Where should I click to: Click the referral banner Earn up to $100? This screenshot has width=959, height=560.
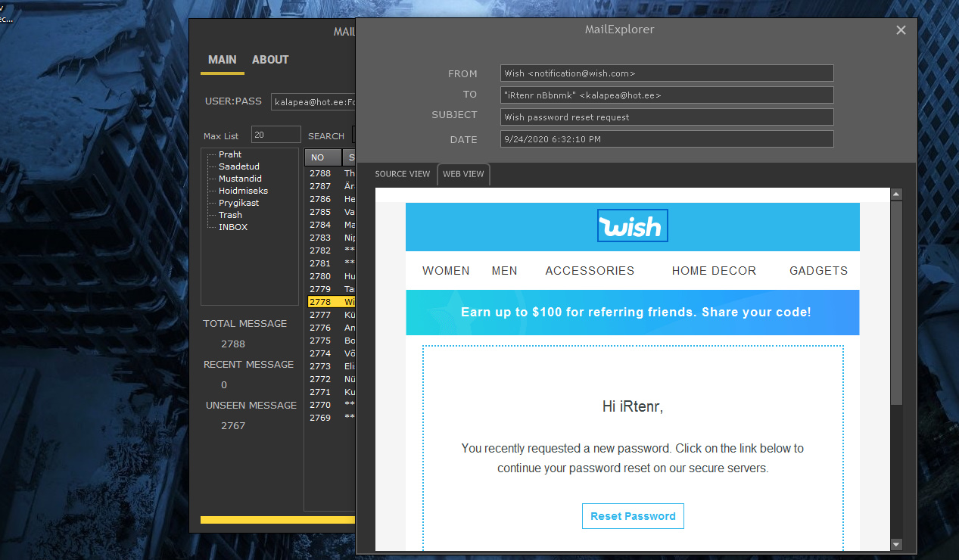click(633, 312)
